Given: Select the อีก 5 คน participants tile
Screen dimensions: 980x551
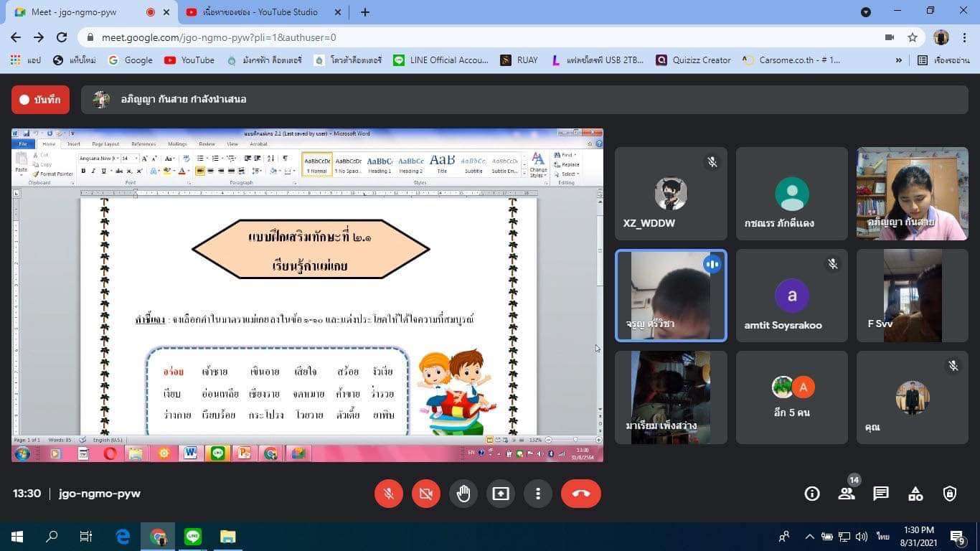Looking at the screenshot, I should 791,397.
